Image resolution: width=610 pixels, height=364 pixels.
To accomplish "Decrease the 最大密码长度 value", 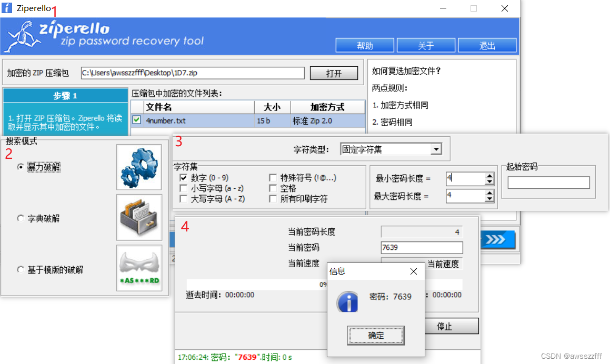I will pyautogui.click(x=489, y=199).
